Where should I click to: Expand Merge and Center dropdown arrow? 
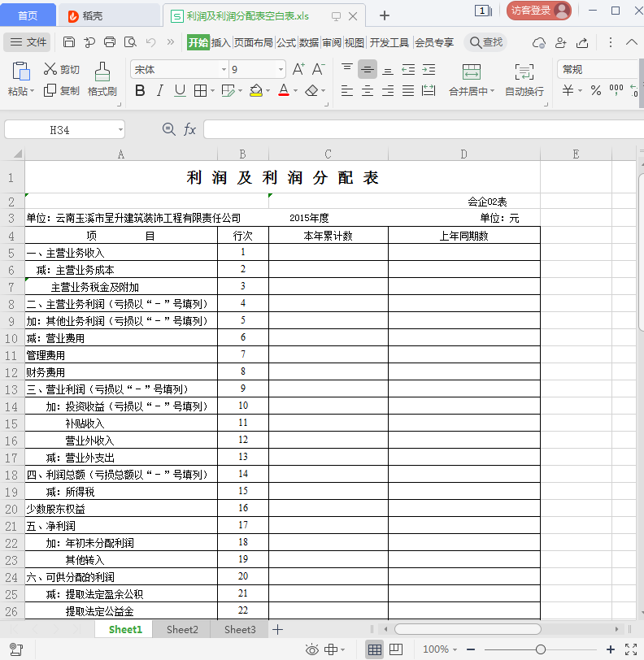492,91
